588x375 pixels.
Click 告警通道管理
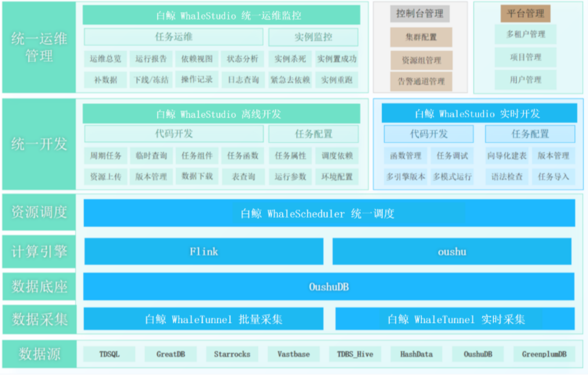421,82
